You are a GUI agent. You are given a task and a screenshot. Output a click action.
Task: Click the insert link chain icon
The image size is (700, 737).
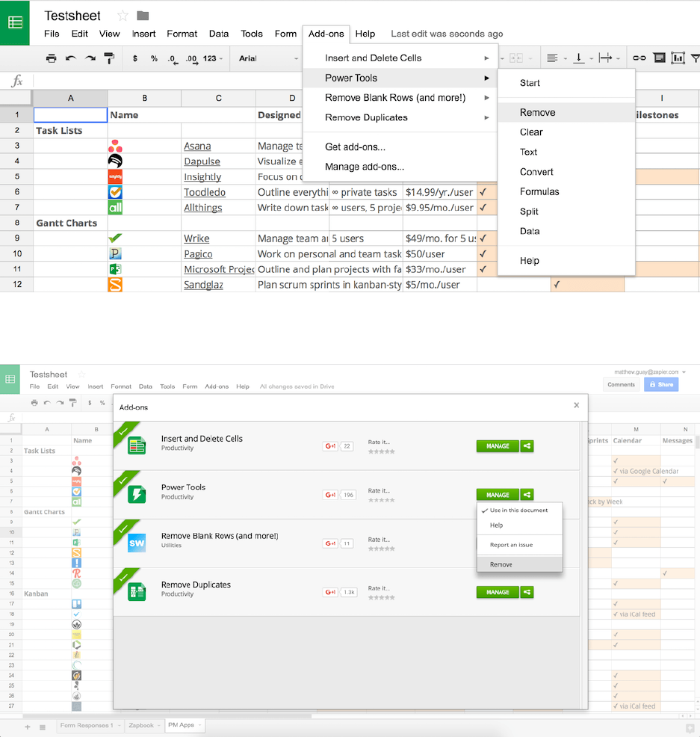[x=639, y=58]
